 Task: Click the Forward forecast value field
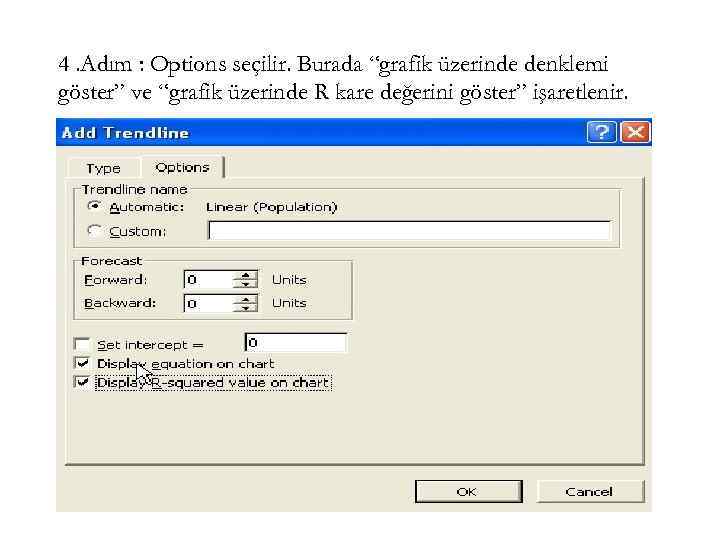coord(208,280)
